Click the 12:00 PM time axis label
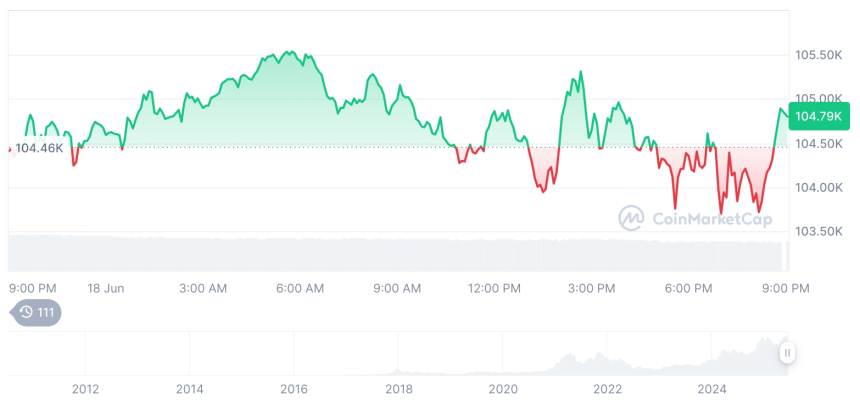This screenshot has width=860, height=401. pos(494,288)
